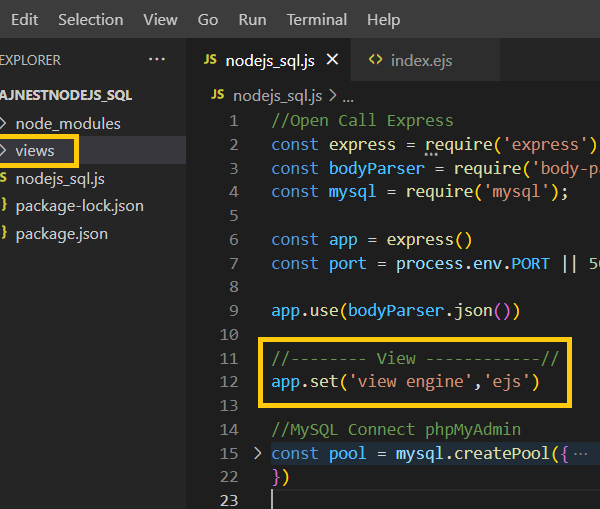Open Explorer's more actions ellipsis menu
Screen dimensions: 600x509
157,60
